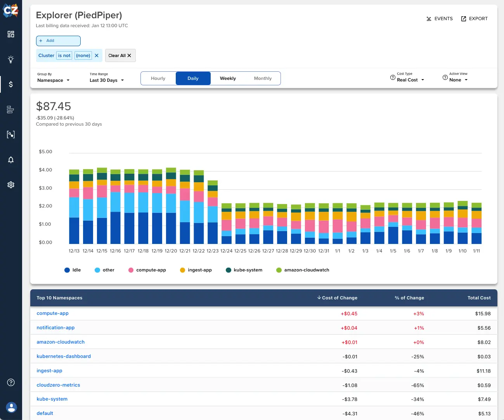Open the kube-system namespace link
This screenshot has height=420, width=504.
click(x=52, y=399)
